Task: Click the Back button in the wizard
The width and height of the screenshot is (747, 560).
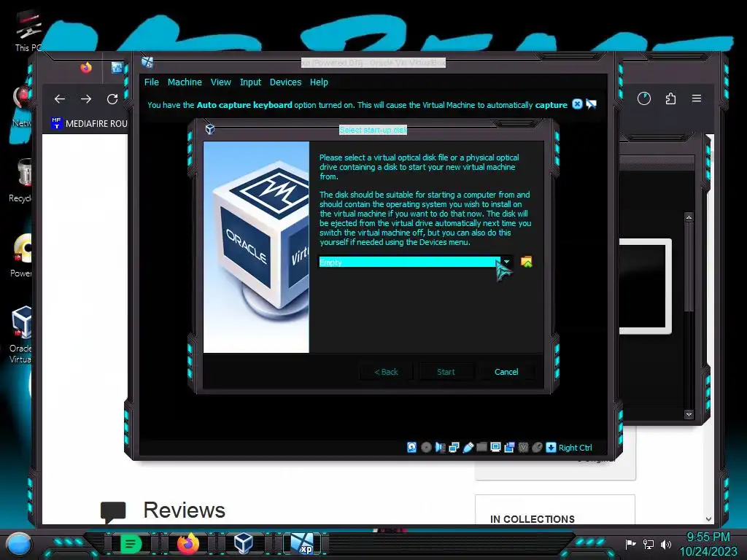Action: [x=386, y=372]
